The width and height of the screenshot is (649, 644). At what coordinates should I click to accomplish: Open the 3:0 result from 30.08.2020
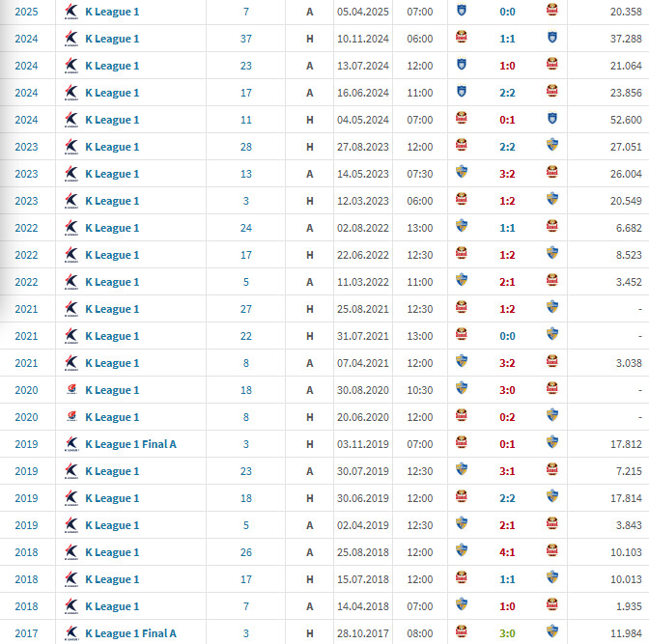coord(507,390)
